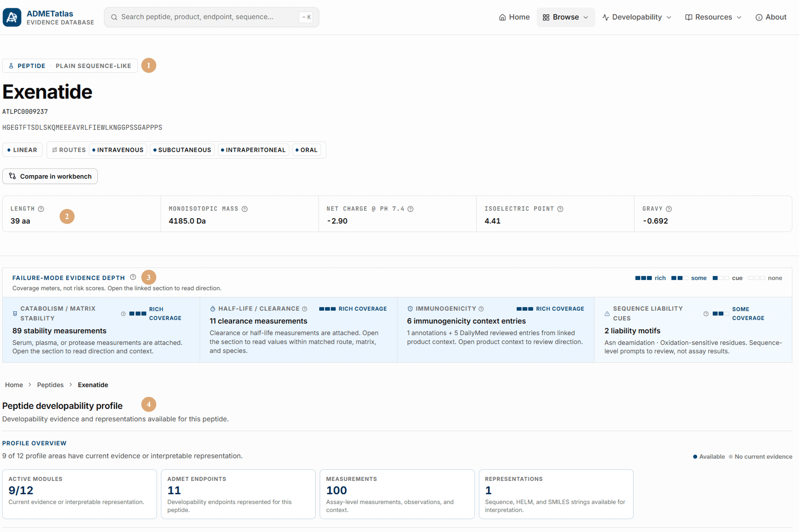Open the Net Charge help icon

410,209
